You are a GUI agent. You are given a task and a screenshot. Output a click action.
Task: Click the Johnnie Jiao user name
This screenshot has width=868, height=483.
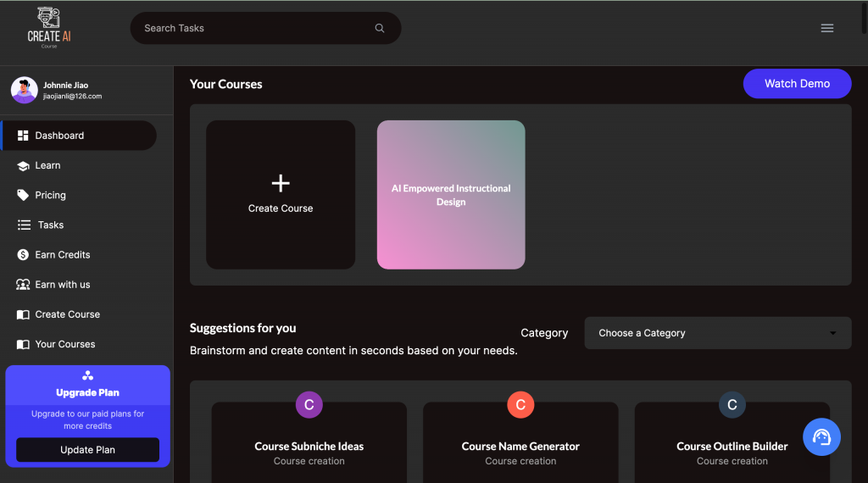[66, 86]
